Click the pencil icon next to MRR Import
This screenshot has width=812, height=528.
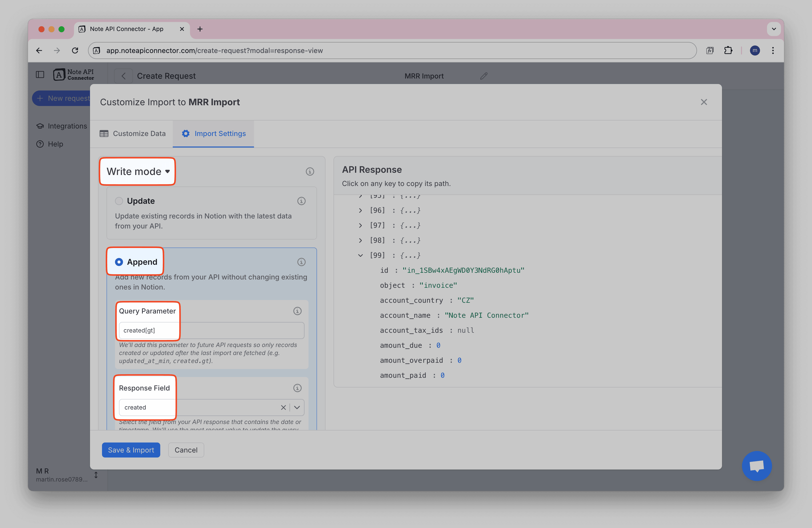pos(483,76)
